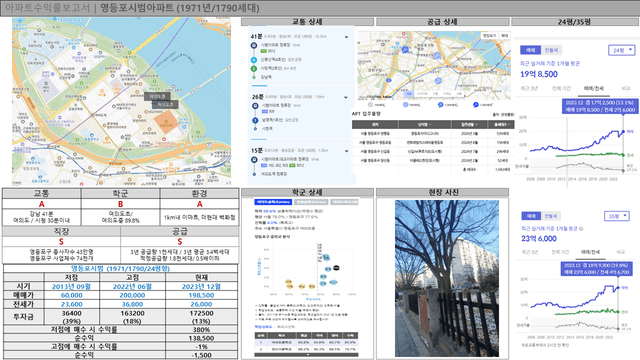Select the first blue school tab button
The width and height of the screenshot is (640, 360).
273,202
